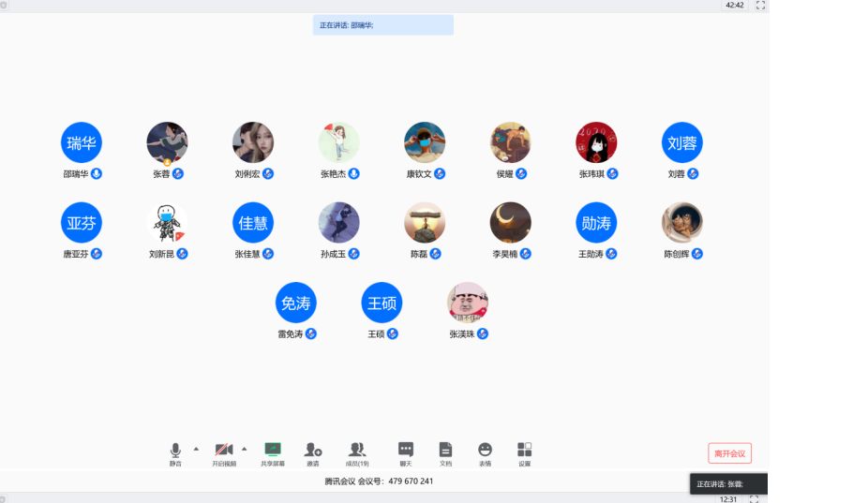Click the 离开会议 leave meeting button
Viewport: 868px width, 503px height.
tap(729, 454)
